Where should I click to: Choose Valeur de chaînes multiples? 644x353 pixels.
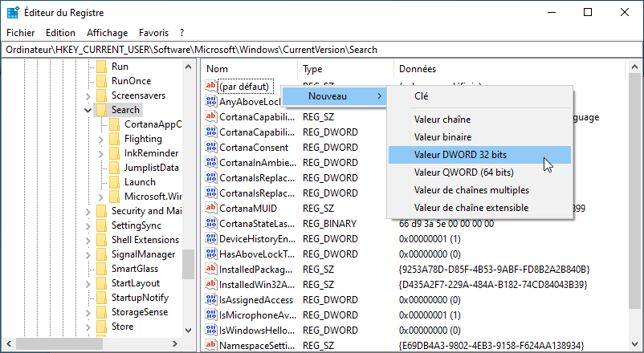(x=479, y=190)
